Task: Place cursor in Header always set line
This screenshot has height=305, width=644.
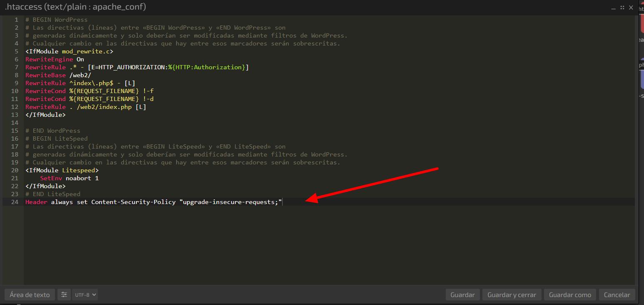Action: click(154, 202)
